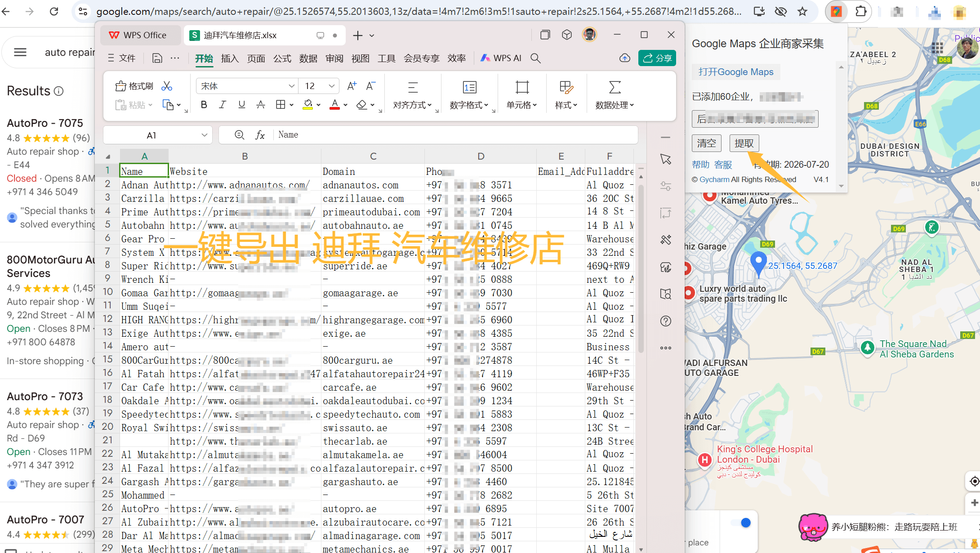Viewport: 980px width, 553px height.
Task: Click the Google apps grid icon
Action: coord(937,48)
